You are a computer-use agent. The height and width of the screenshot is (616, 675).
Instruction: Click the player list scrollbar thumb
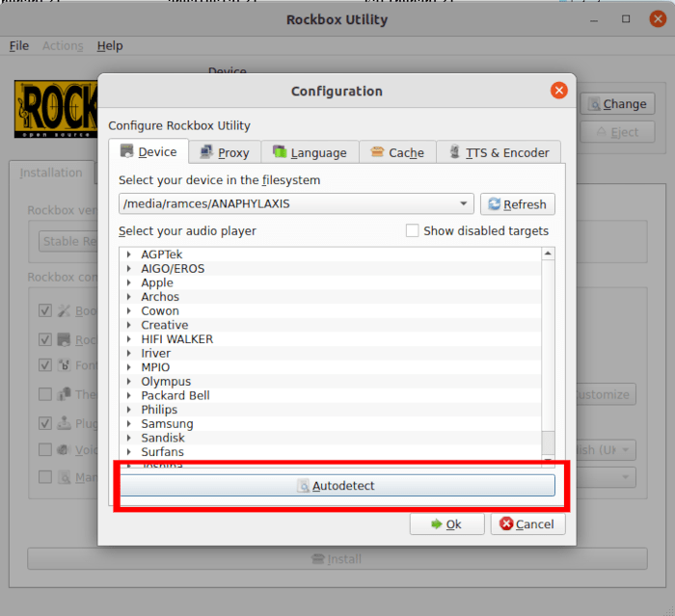548,442
